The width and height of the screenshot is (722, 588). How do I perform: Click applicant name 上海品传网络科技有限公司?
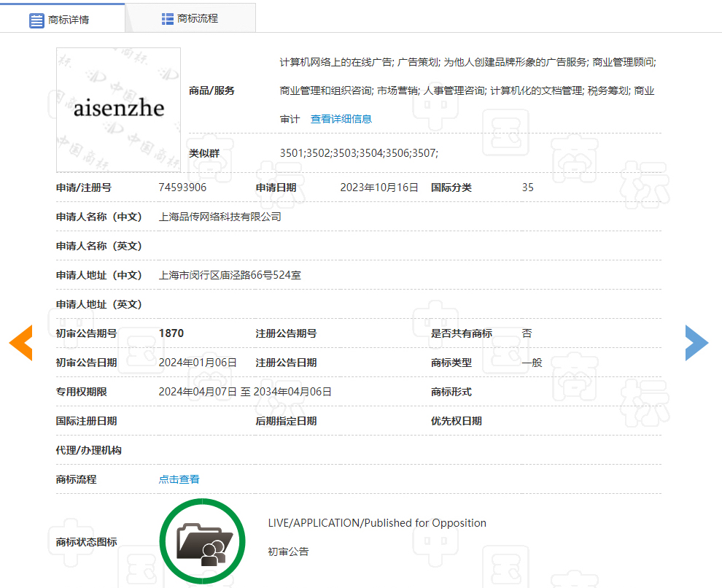click(x=220, y=217)
